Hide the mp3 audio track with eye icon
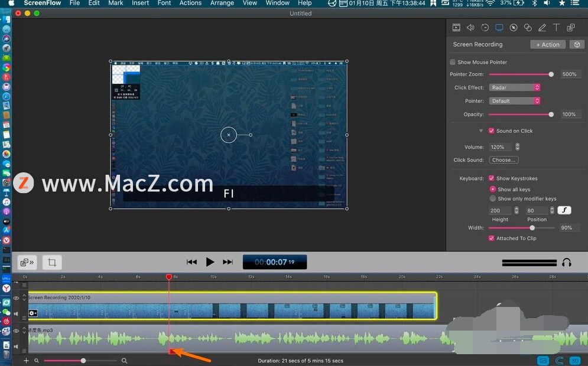 [16, 331]
